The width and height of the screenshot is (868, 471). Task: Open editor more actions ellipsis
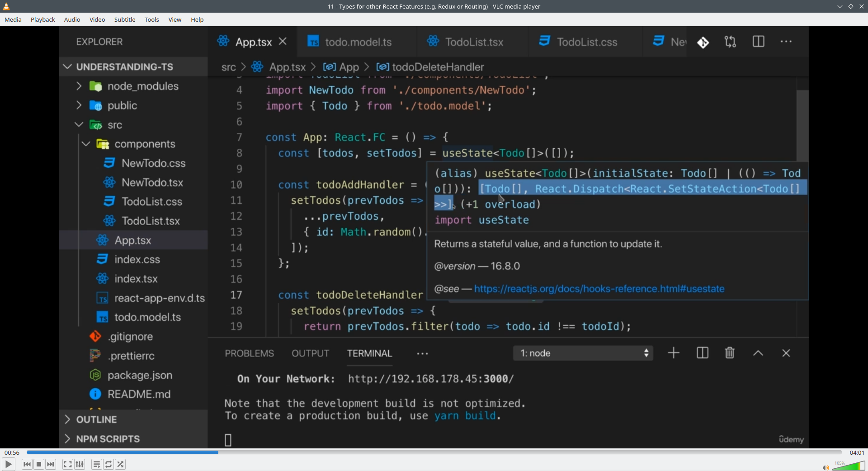pyautogui.click(x=787, y=42)
